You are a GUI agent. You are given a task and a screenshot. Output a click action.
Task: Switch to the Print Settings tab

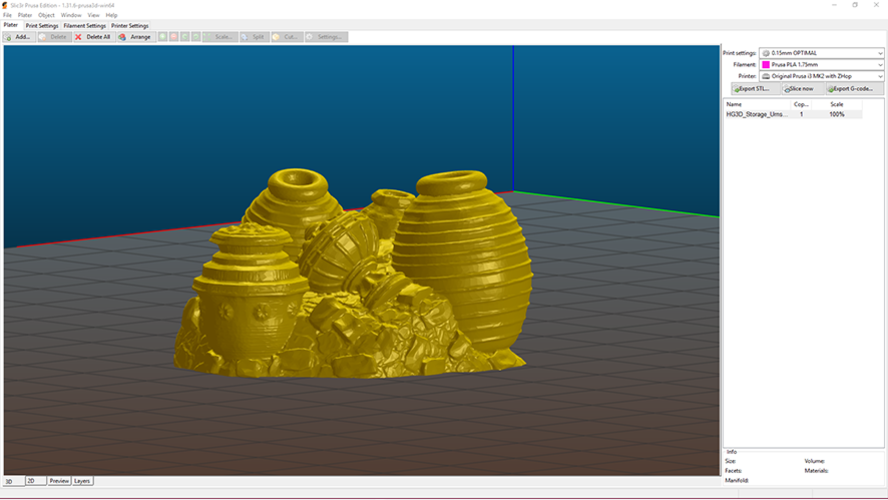42,26
